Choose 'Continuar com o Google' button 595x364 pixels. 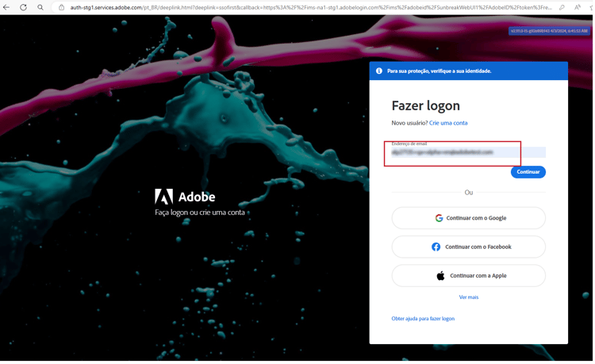click(x=469, y=218)
